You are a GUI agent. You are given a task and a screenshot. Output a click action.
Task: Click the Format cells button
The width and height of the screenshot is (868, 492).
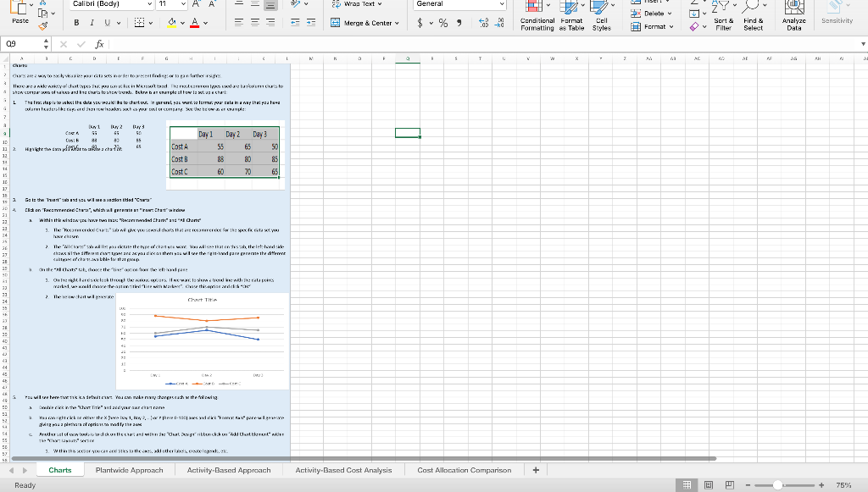(652, 26)
